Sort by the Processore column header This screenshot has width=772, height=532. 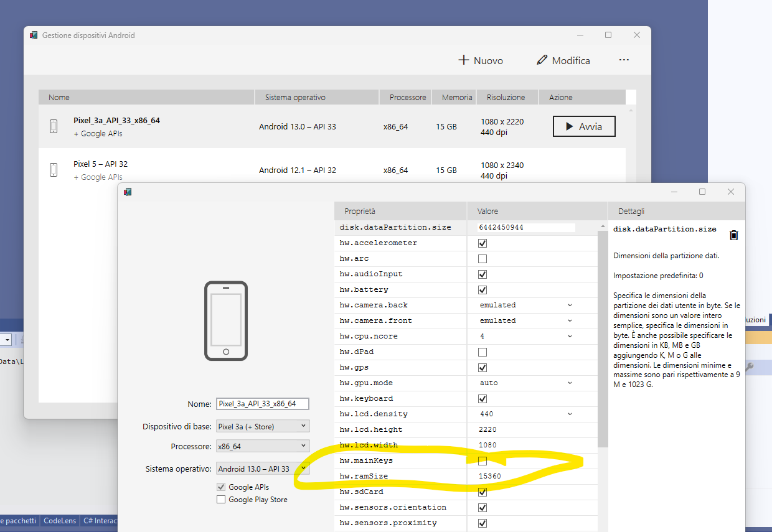[x=406, y=97]
